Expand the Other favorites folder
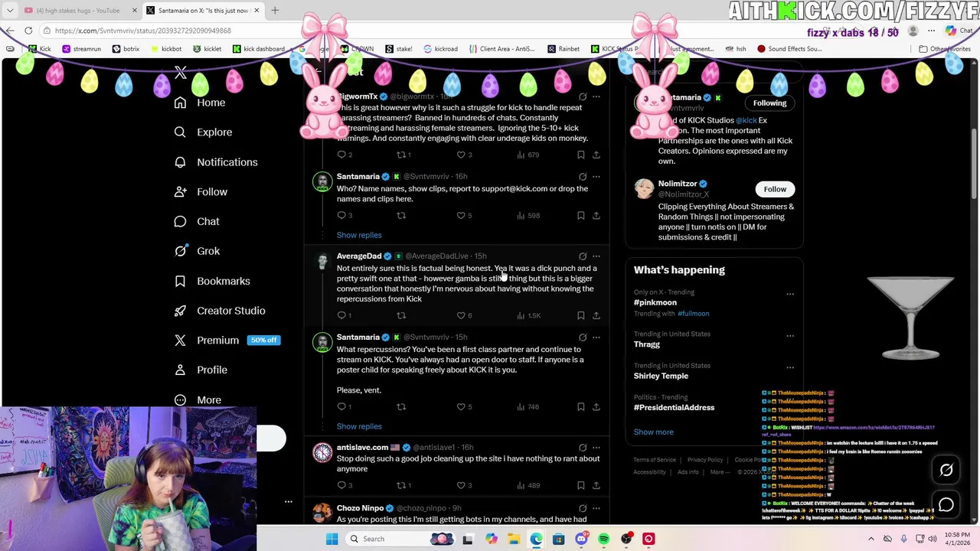 [x=945, y=49]
